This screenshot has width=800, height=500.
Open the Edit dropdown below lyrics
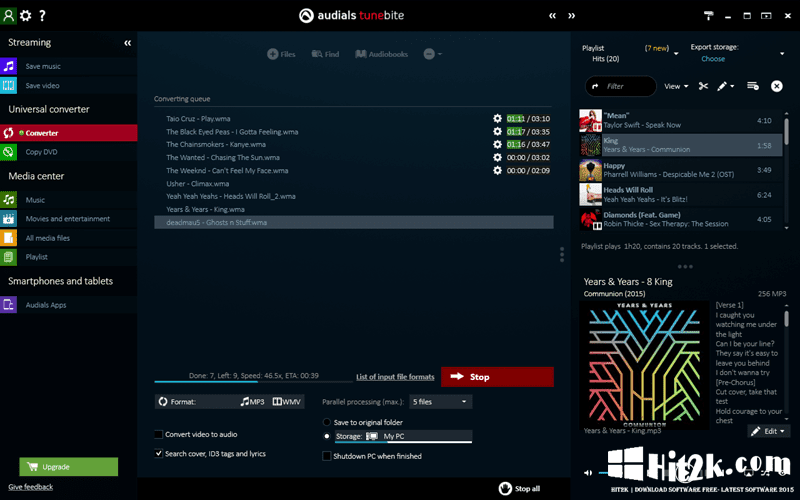tap(769, 431)
